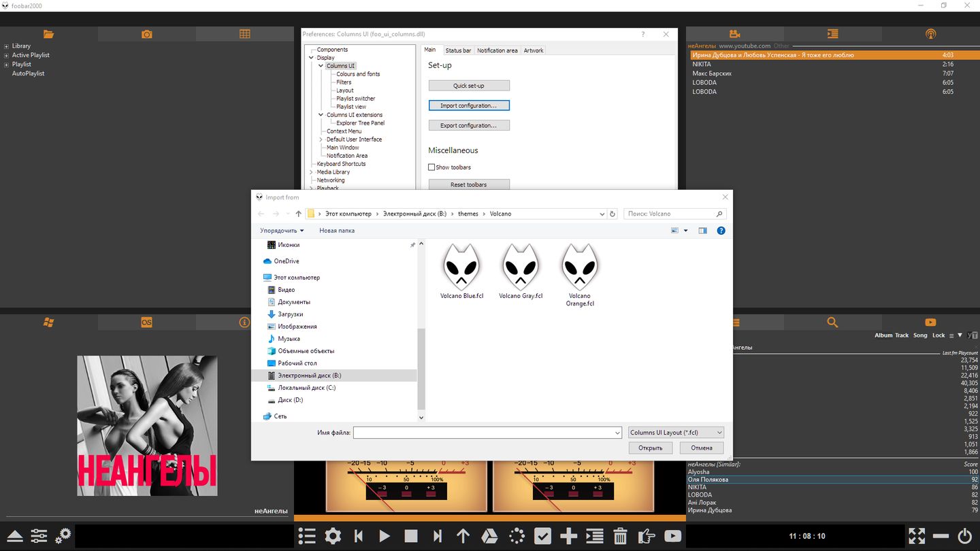Viewport: 980px width, 551px height.
Task: Click the YouTube icon in the bottom toolbar
Action: [x=672, y=536]
